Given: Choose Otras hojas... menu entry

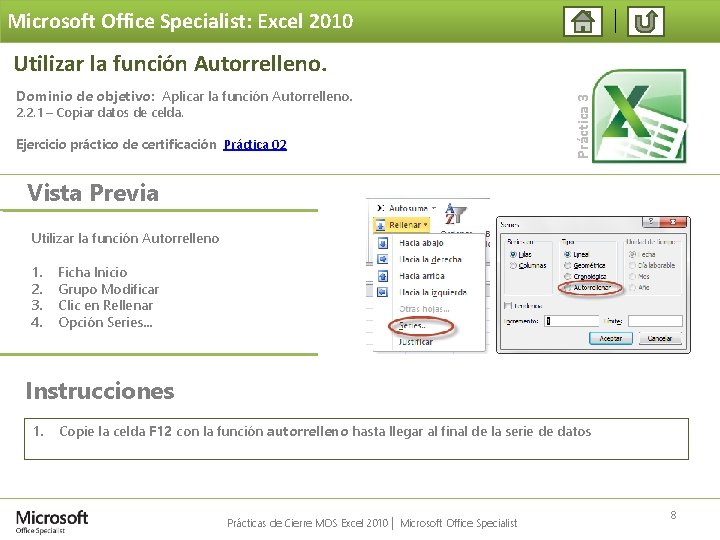Looking at the screenshot, I should pos(424,309).
